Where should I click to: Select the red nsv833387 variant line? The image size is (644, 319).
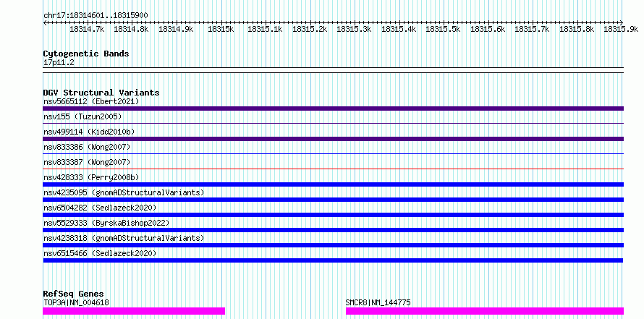pos(333,169)
